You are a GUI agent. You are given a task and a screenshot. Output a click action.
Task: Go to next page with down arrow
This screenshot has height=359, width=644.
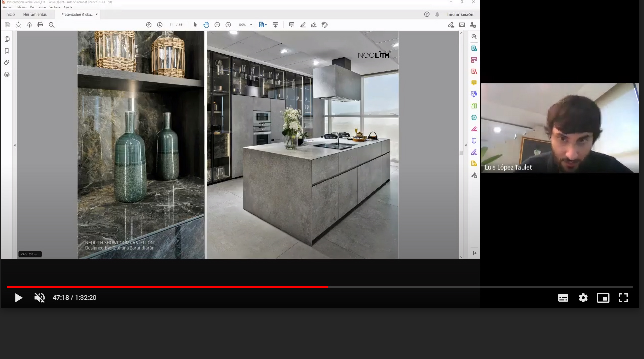pos(160,25)
